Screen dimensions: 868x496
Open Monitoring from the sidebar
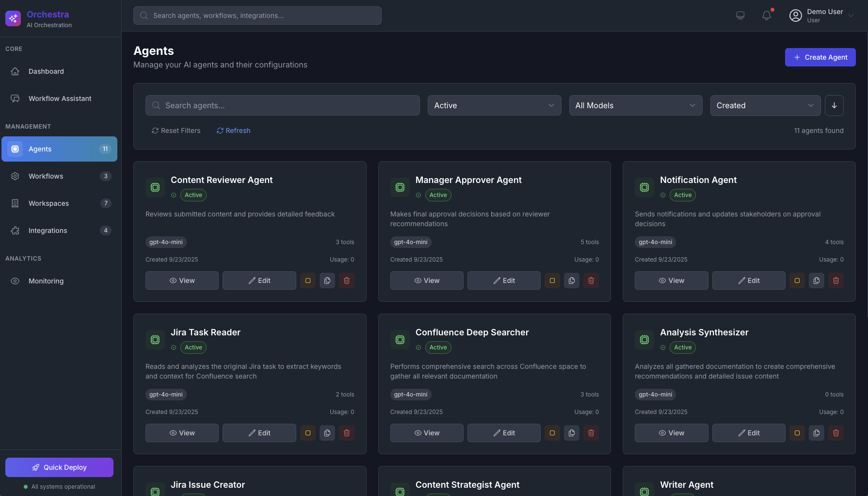point(46,281)
